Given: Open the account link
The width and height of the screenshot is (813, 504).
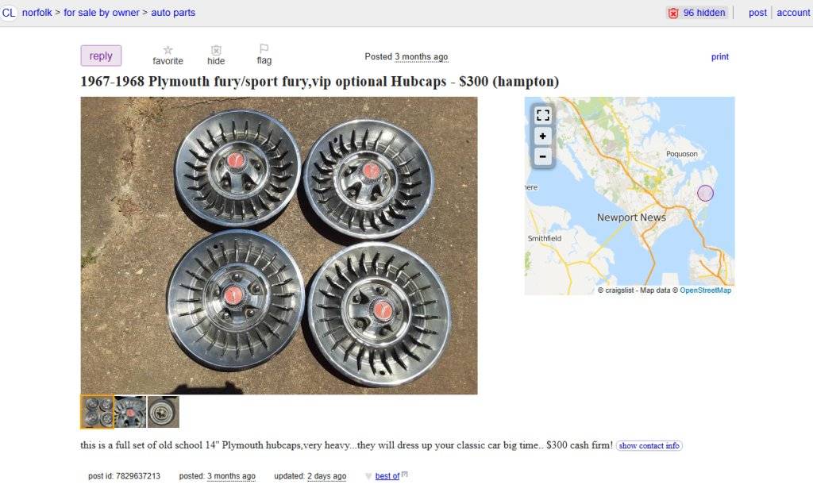Looking at the screenshot, I should pos(793,13).
